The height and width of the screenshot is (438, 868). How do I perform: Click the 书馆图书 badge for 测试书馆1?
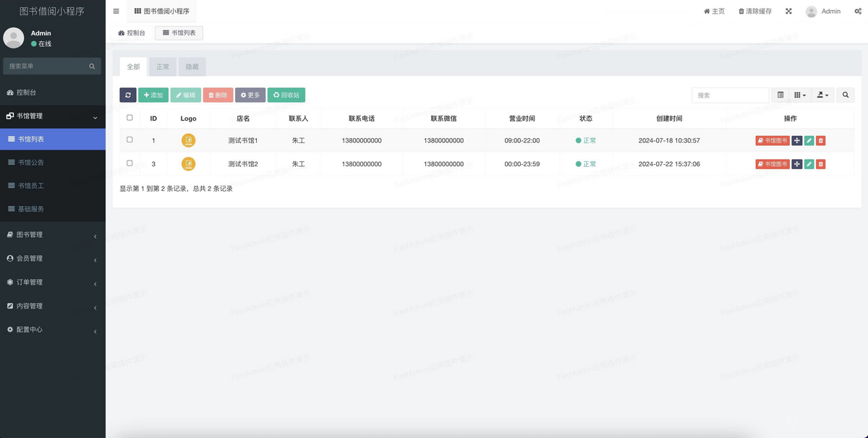(x=772, y=140)
